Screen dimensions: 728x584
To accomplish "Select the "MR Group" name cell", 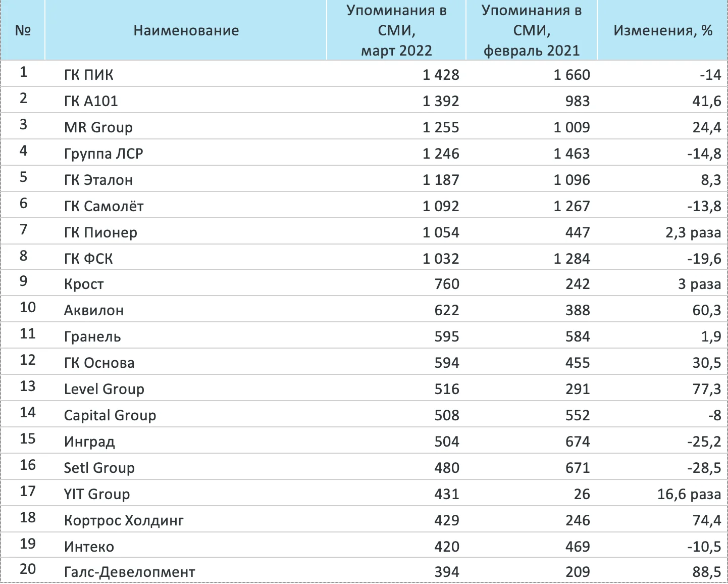I will [x=98, y=128].
